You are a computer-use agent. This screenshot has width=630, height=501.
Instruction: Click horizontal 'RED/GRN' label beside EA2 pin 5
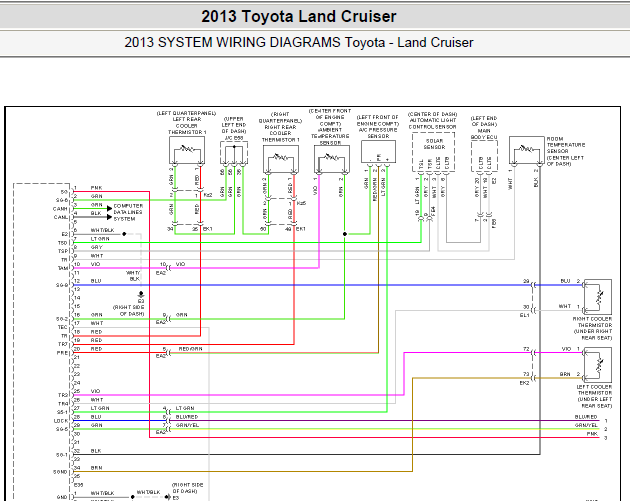pyautogui.click(x=190, y=349)
